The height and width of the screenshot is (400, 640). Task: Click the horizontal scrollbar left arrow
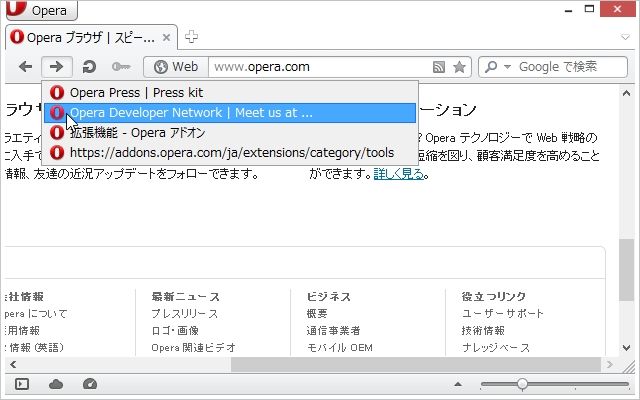tap(13, 364)
